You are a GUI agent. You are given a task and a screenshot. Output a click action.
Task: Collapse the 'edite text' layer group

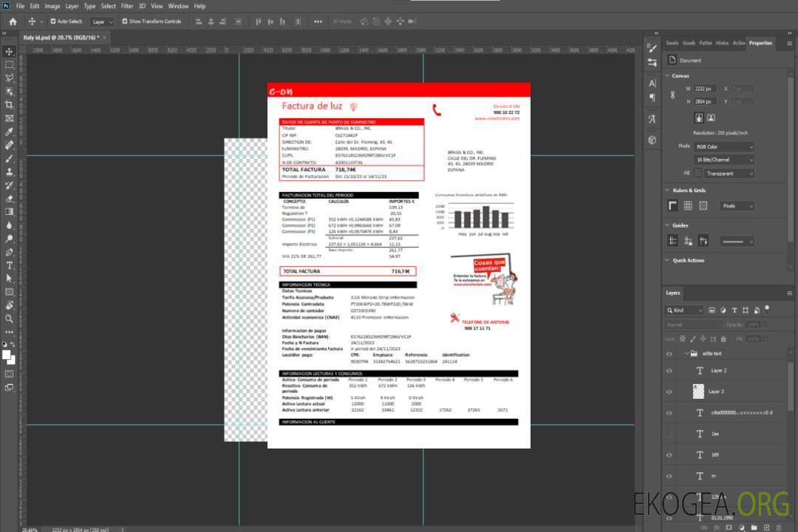686,354
